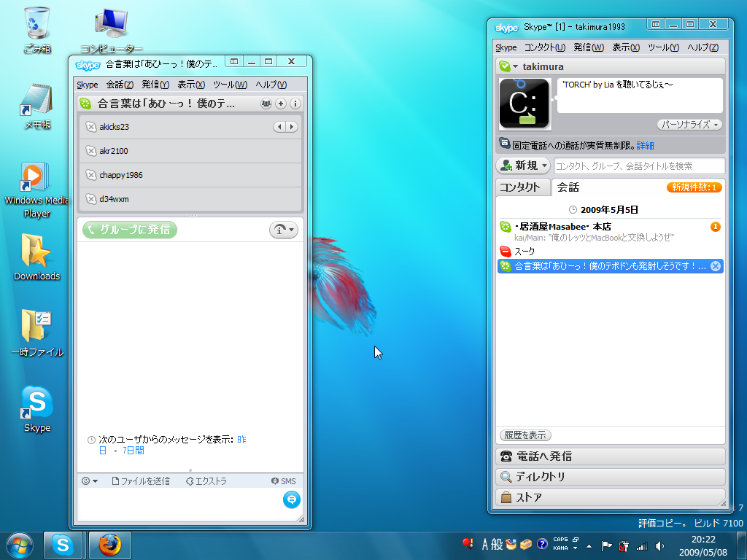The height and width of the screenshot is (560, 747).
Task: Open コンタクト(U) menu in main window
Action: coord(544,47)
